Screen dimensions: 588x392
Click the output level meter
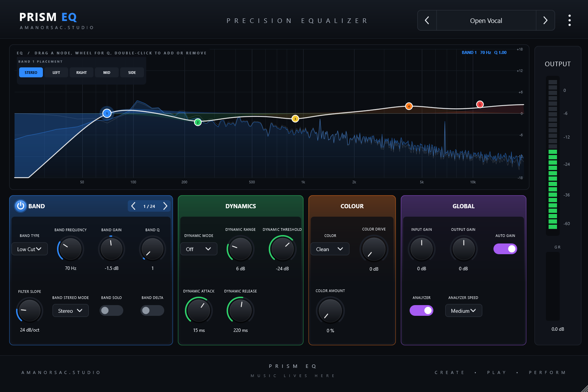point(553,155)
